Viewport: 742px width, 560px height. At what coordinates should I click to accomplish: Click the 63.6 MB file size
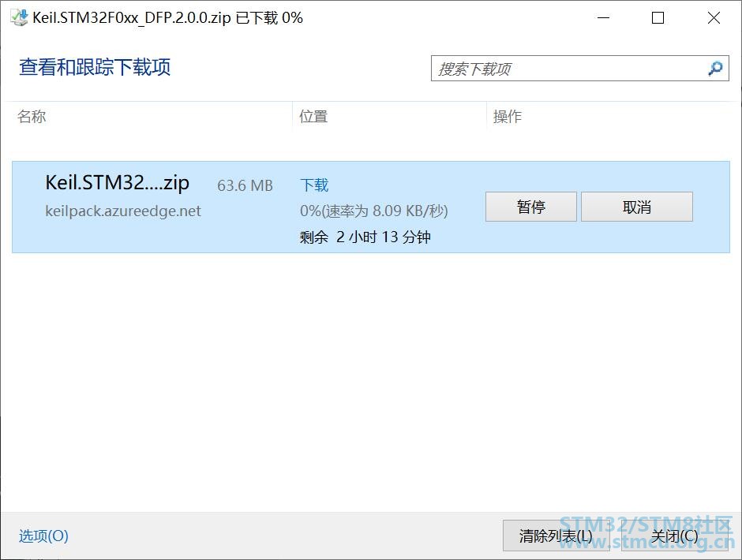pyautogui.click(x=245, y=185)
